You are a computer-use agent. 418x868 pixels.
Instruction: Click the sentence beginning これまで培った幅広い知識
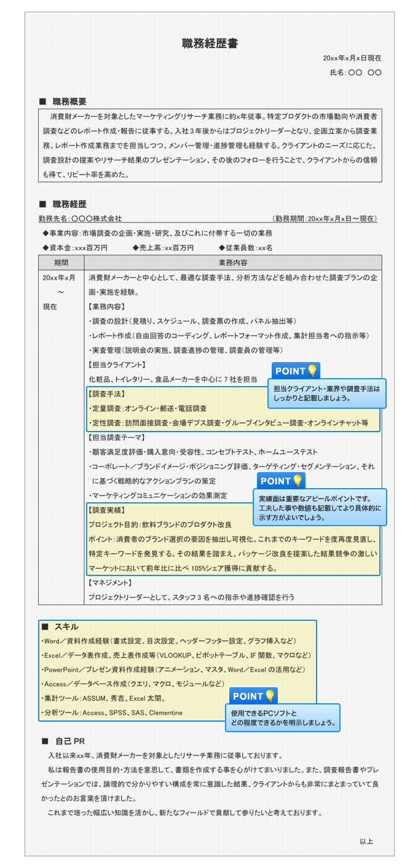(x=185, y=813)
